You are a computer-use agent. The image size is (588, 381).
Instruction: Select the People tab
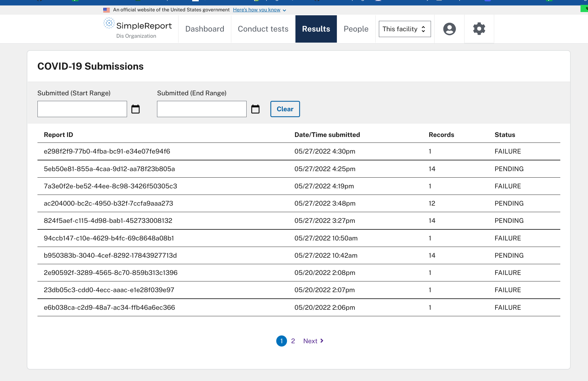point(356,29)
